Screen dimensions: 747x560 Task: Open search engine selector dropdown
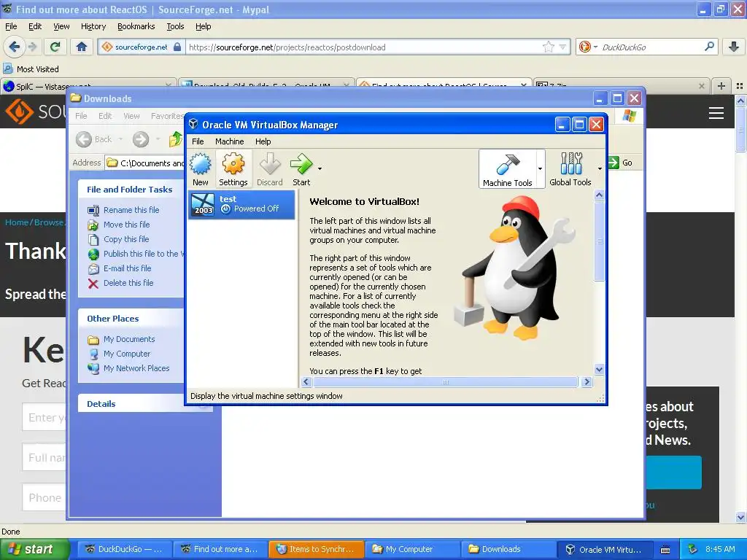click(589, 47)
